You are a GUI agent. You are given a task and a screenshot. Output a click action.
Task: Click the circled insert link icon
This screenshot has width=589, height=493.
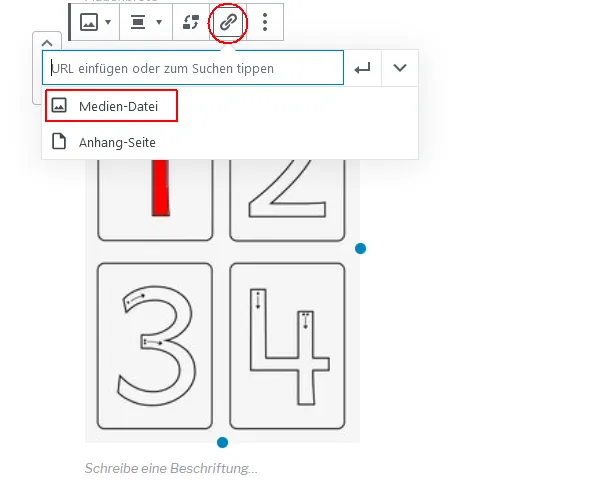pyautogui.click(x=228, y=22)
